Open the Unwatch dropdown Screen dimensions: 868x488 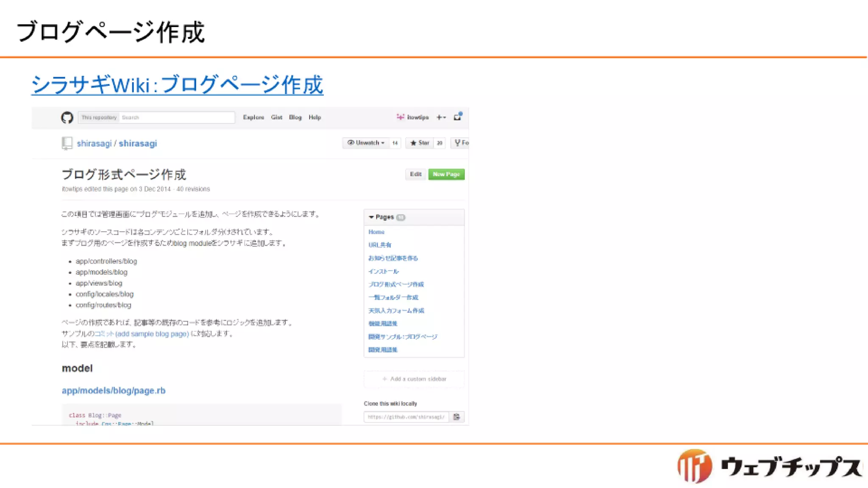(366, 143)
